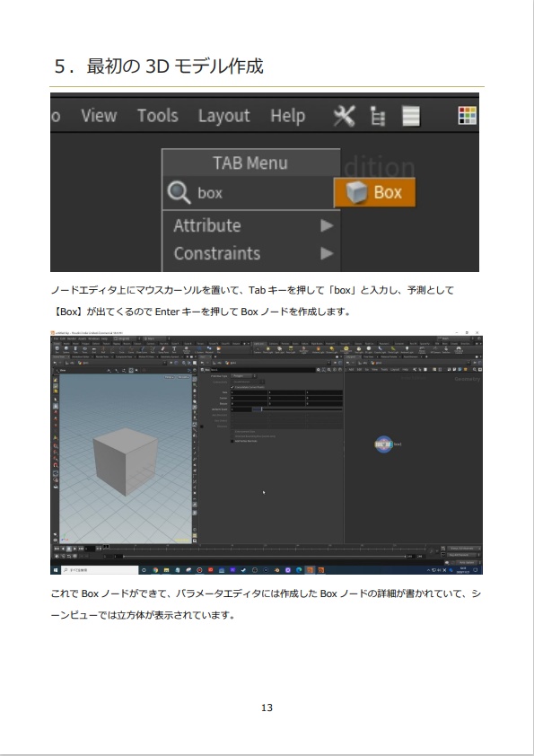The width and height of the screenshot is (534, 756).
Task: Open the Layout menu in enlarged toolbar
Action: coord(223,116)
